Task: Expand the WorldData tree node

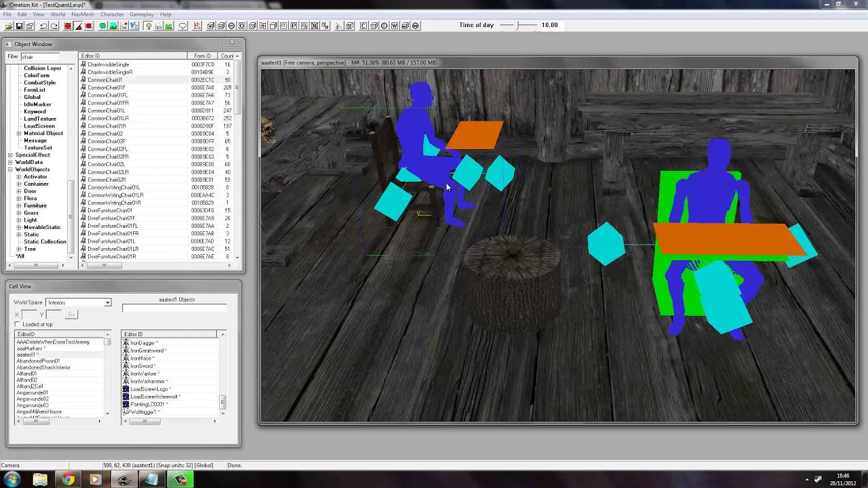Action: pyautogui.click(x=10, y=163)
